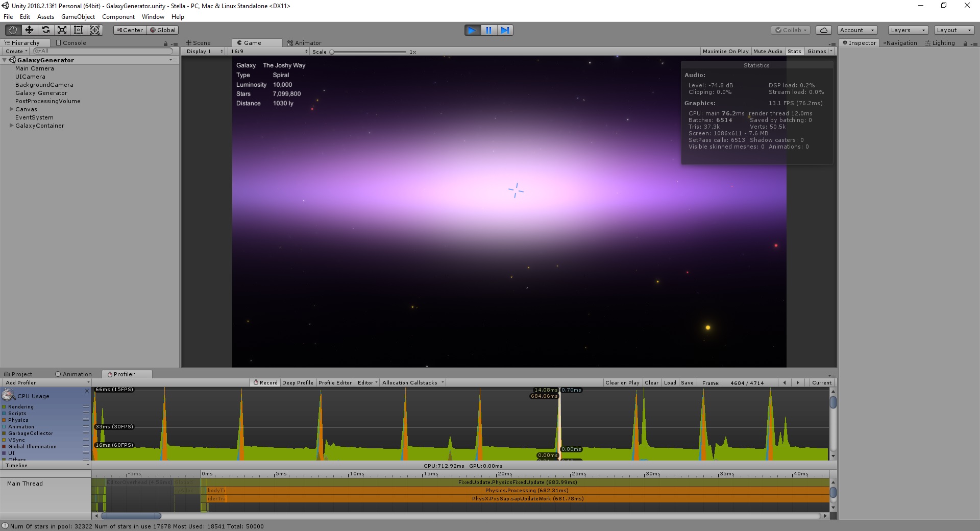Enable Deep Profile
Image resolution: width=980 pixels, height=531 pixels.
[298, 382]
